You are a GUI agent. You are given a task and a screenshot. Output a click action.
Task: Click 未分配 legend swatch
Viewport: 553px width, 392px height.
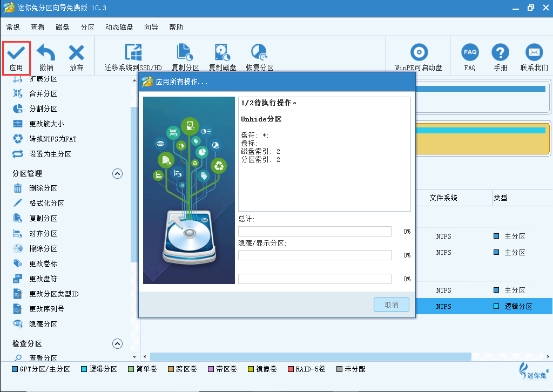pos(340,369)
